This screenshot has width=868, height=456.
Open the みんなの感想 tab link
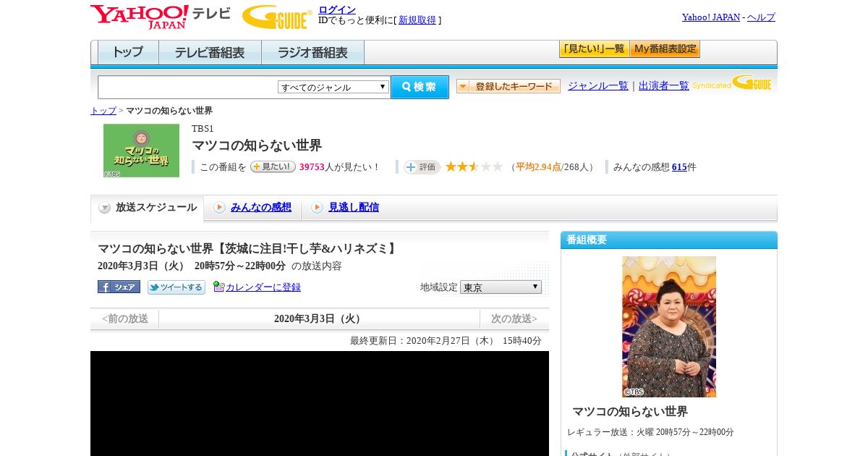tap(261, 208)
